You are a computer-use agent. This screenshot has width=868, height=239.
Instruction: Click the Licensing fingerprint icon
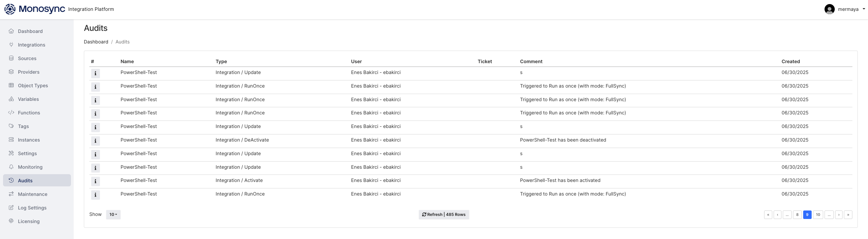tap(11, 221)
